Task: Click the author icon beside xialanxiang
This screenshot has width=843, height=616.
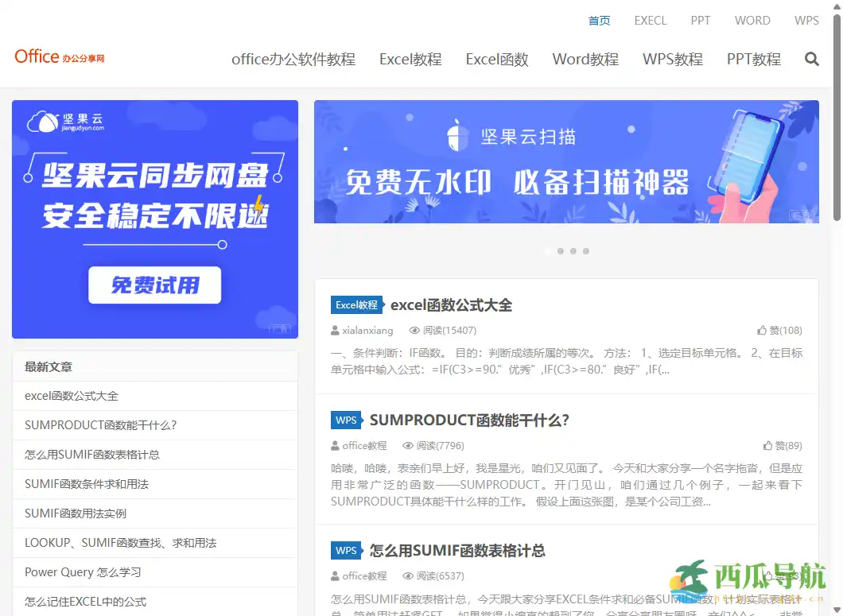Action: pos(336,330)
